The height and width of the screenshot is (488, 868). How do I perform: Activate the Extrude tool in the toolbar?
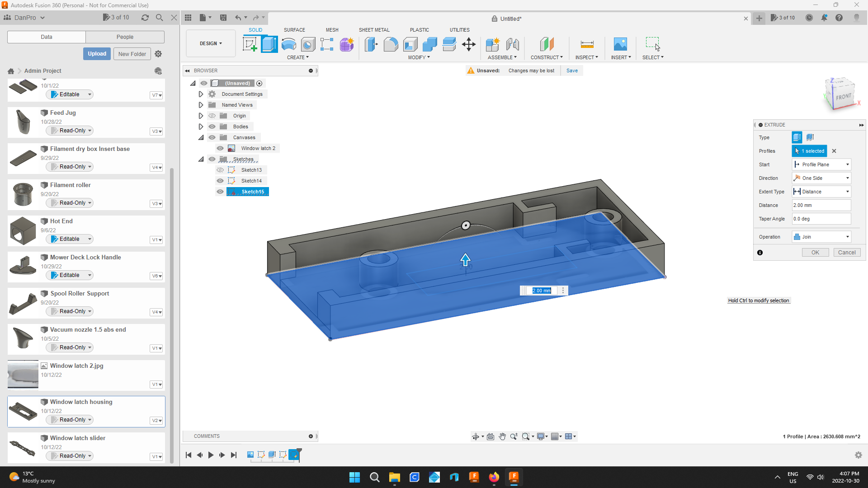point(269,44)
